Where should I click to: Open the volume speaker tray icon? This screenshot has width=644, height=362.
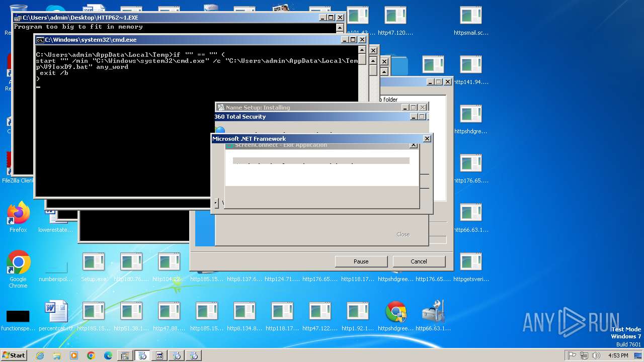[x=596, y=355]
